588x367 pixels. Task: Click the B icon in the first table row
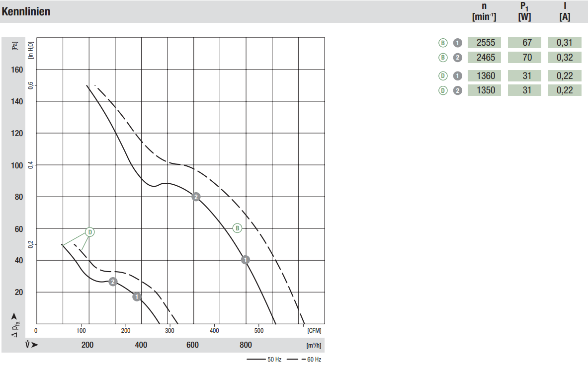point(443,43)
